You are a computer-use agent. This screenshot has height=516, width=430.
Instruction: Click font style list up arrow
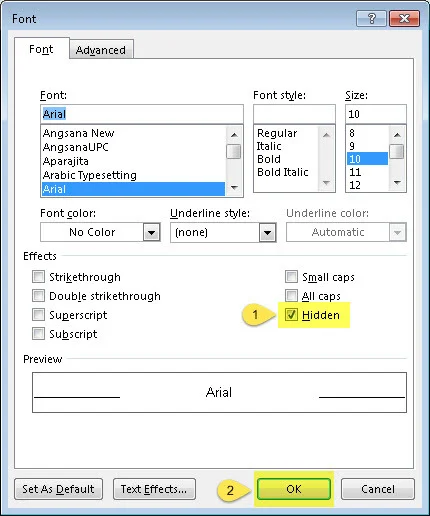(326, 135)
